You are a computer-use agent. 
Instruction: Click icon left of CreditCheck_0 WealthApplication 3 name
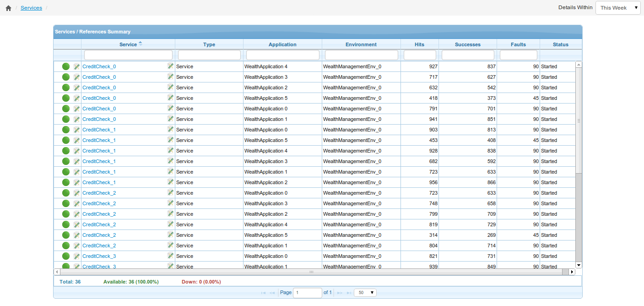76,77
